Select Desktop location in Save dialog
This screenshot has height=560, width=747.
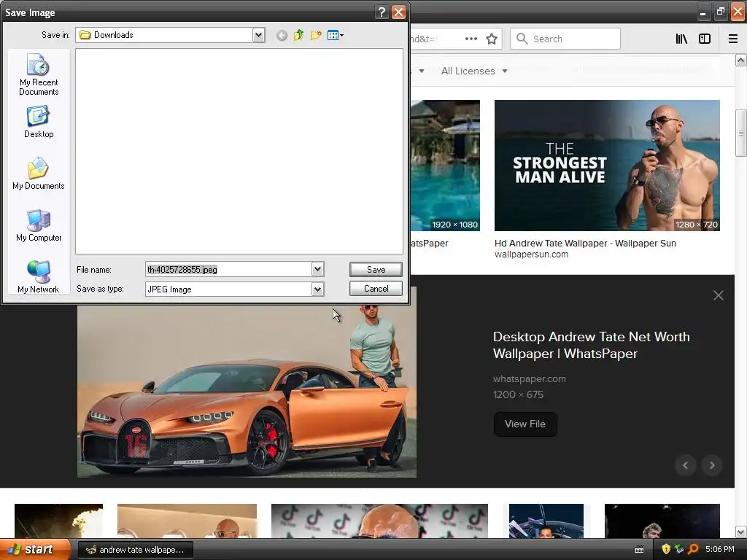point(39,122)
